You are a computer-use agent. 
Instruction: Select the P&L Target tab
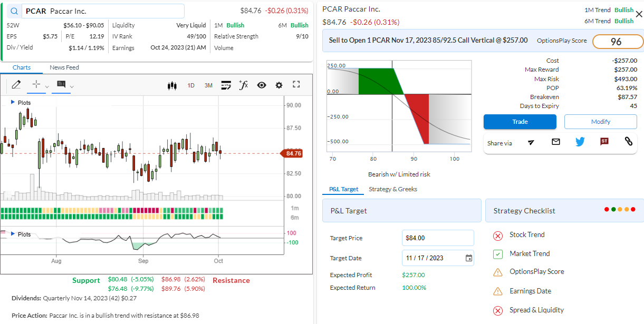(x=343, y=189)
